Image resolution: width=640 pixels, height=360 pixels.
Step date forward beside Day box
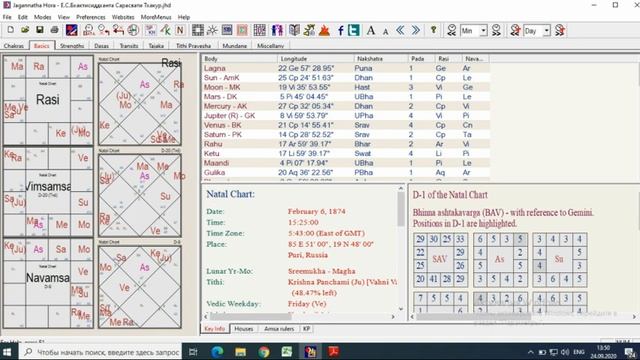pyautogui.click(x=560, y=30)
